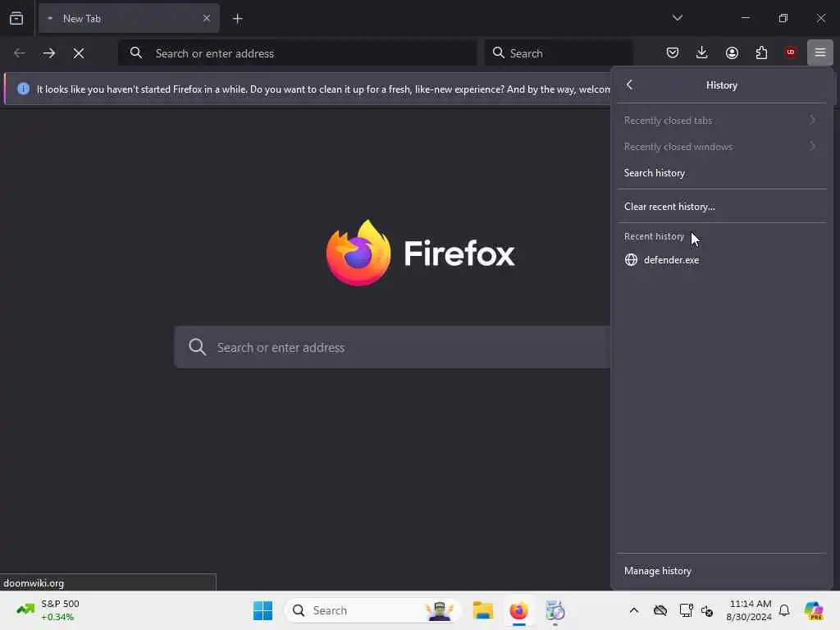Close the New Tab tab
840x630 pixels.
(x=206, y=18)
